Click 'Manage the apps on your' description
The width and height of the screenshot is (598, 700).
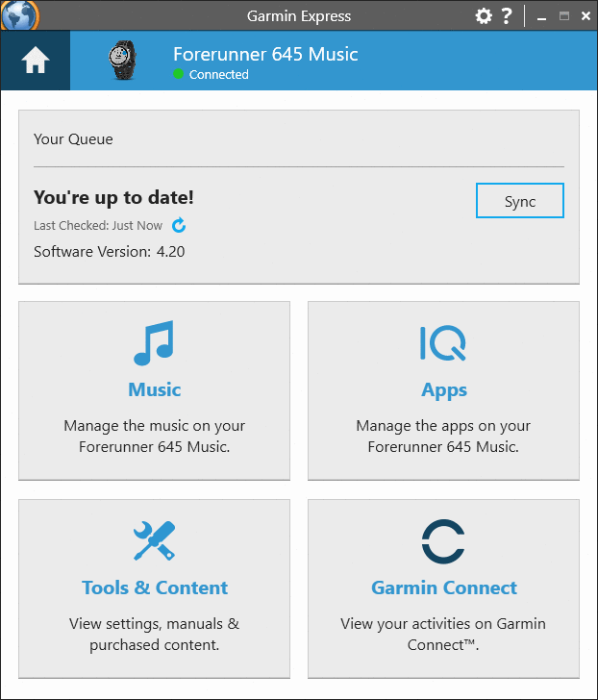pos(443,426)
